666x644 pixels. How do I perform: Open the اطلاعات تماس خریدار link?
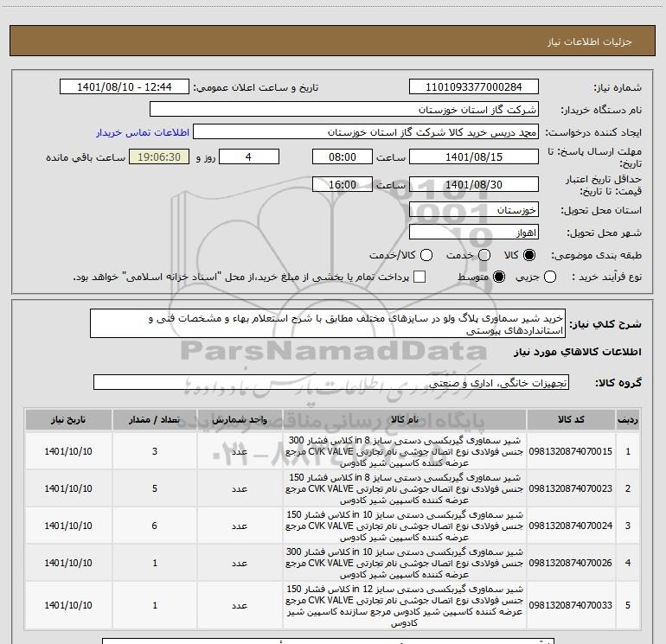tap(143, 132)
